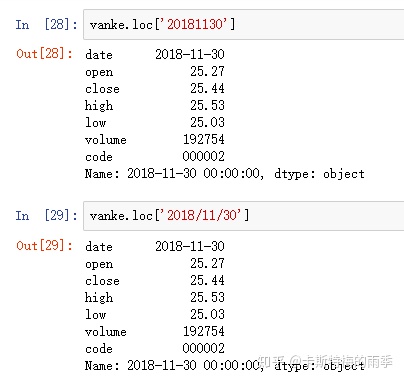404x382 pixels.
Task: Click the 'code' label in Out[29]
Action: [x=99, y=349]
